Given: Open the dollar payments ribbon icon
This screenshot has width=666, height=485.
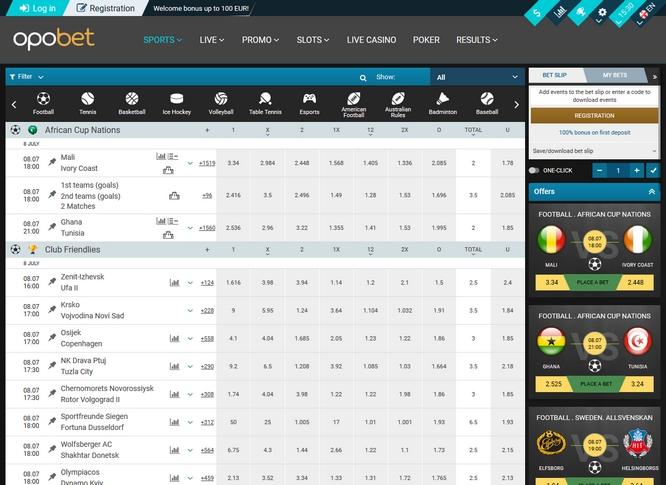Looking at the screenshot, I should click(x=537, y=12).
